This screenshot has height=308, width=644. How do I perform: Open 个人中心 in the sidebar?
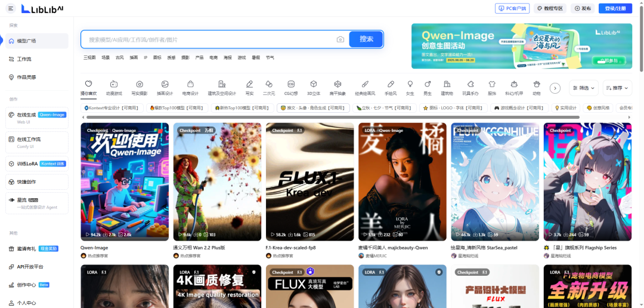coord(37,303)
